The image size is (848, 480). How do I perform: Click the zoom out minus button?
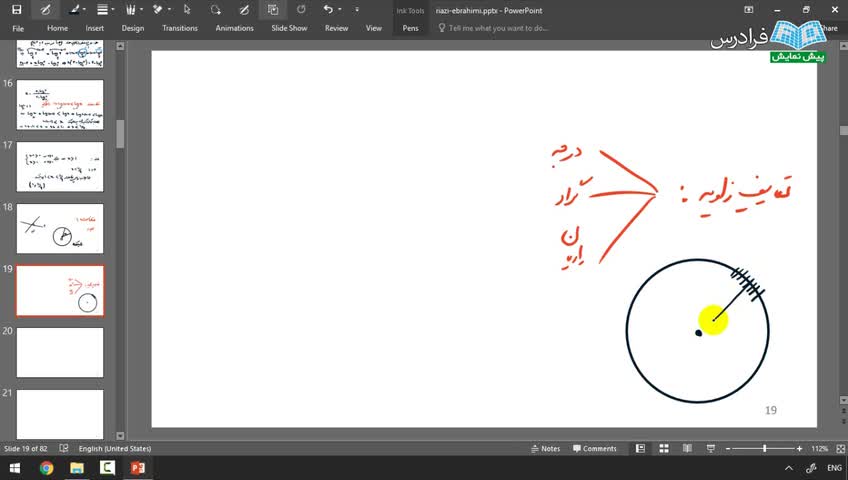[728, 449]
